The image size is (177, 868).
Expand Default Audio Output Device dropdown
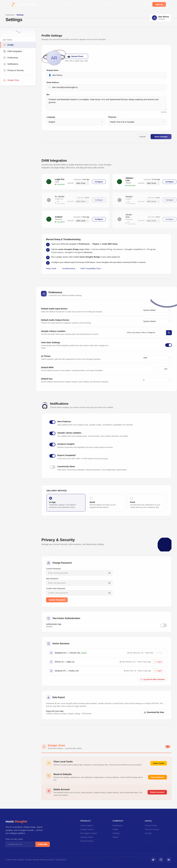pos(157,322)
